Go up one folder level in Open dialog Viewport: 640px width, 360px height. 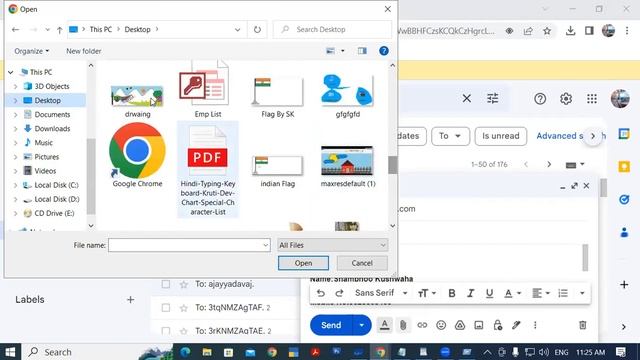(60, 30)
